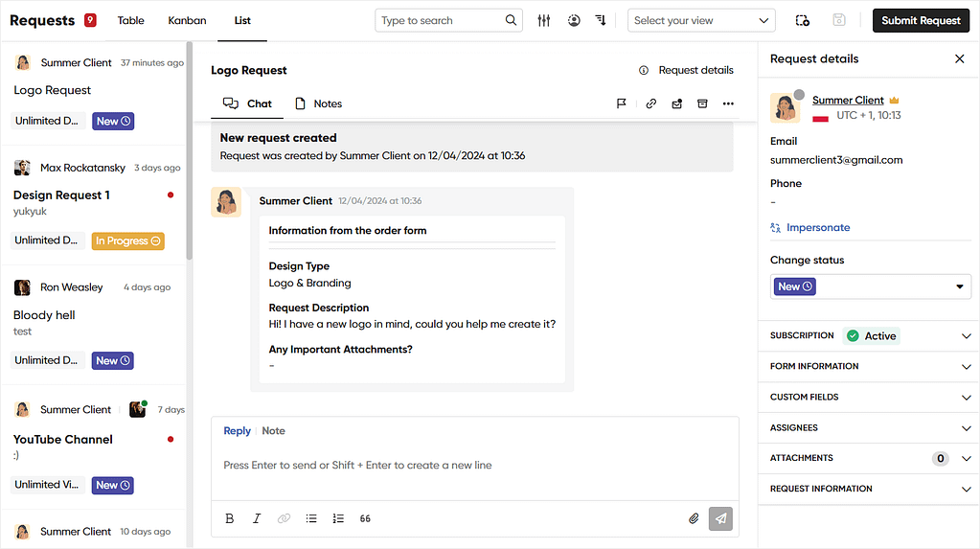
Task: Open the assignee filter icon in toolbar
Action: 574,20
